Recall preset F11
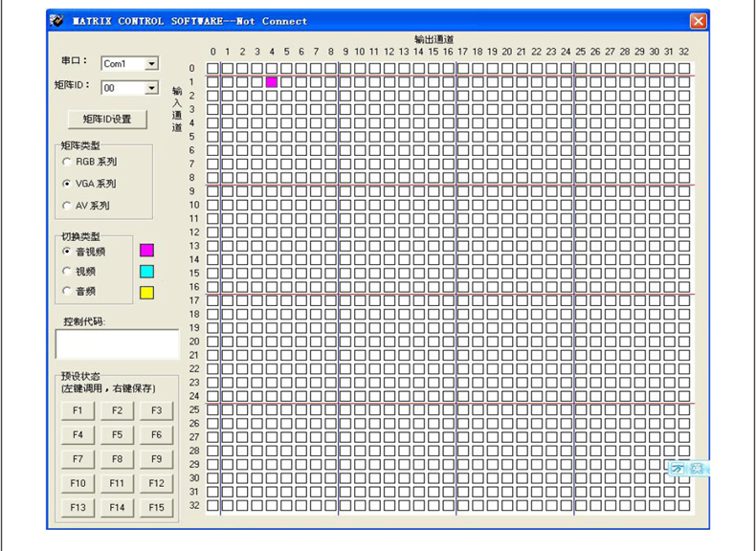 coord(117,483)
